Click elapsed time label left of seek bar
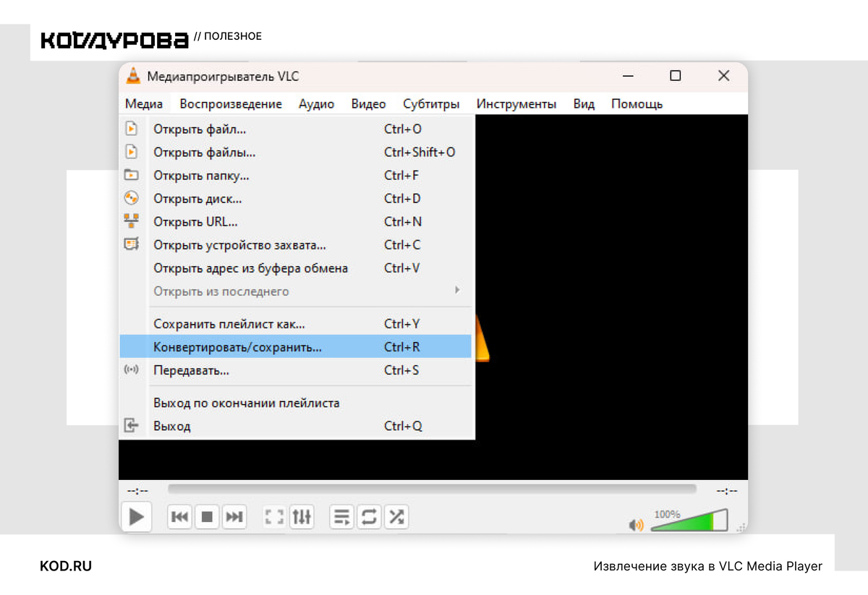This screenshot has height=595, width=868. point(137,490)
